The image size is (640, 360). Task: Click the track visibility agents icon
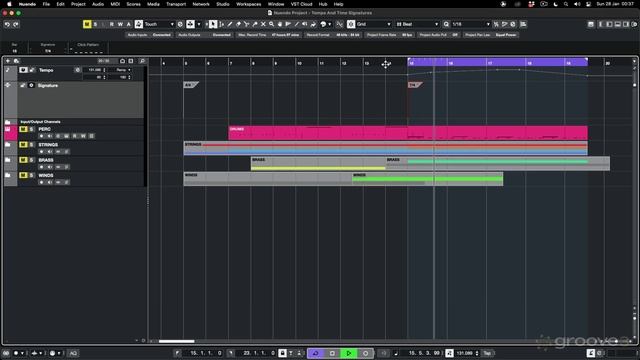coord(17,61)
